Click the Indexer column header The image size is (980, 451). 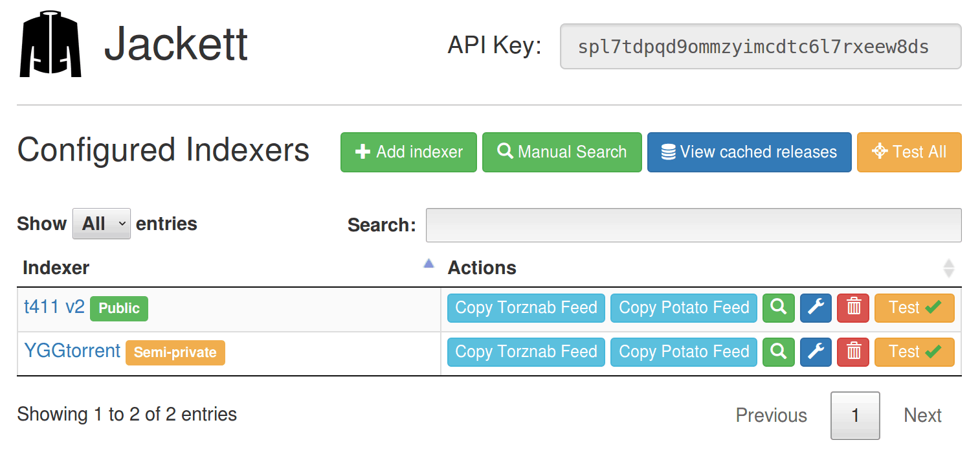tap(229, 268)
